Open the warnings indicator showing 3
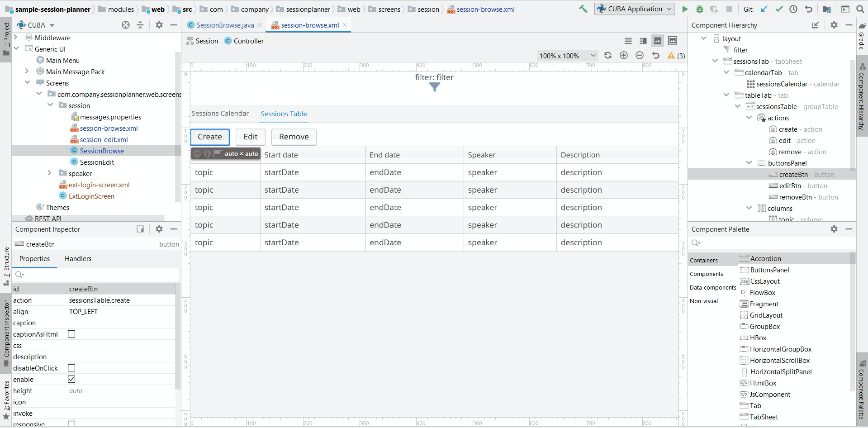 click(676, 56)
